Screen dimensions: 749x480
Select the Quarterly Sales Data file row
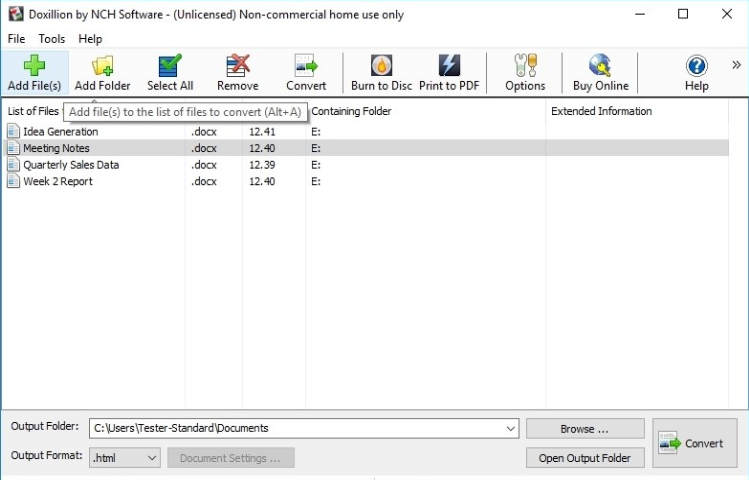366,165
